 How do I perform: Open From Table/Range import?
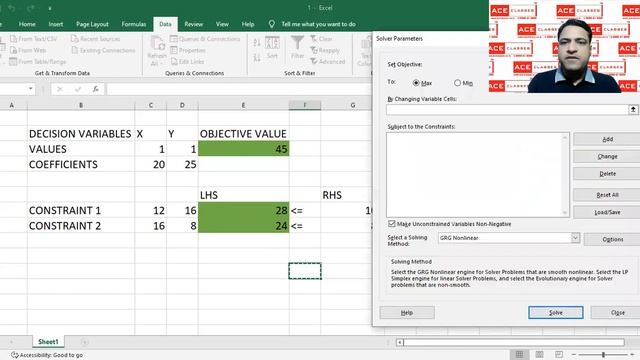click(x=38, y=62)
